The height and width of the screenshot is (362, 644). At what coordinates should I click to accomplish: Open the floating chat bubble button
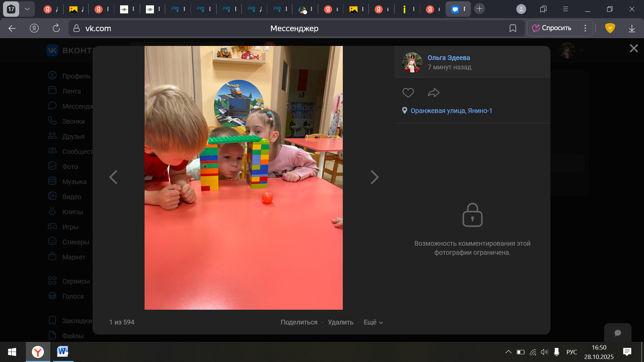pyautogui.click(x=618, y=333)
